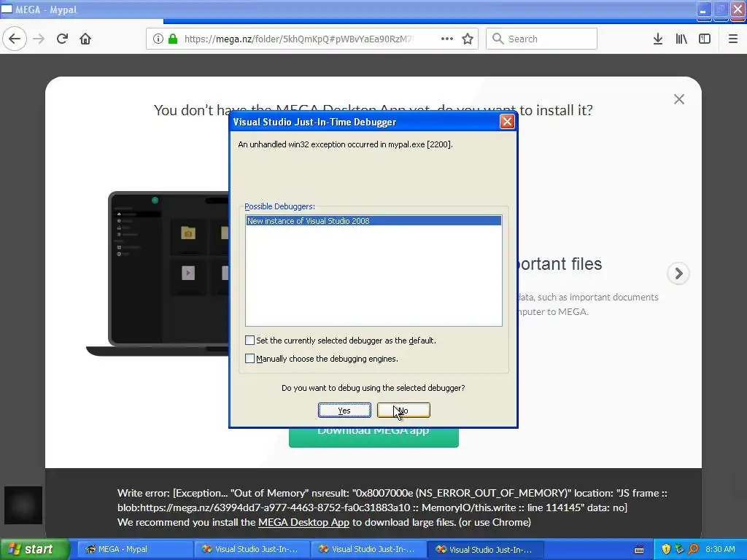Close the Just-In-Time Debugger dialog

507,122
